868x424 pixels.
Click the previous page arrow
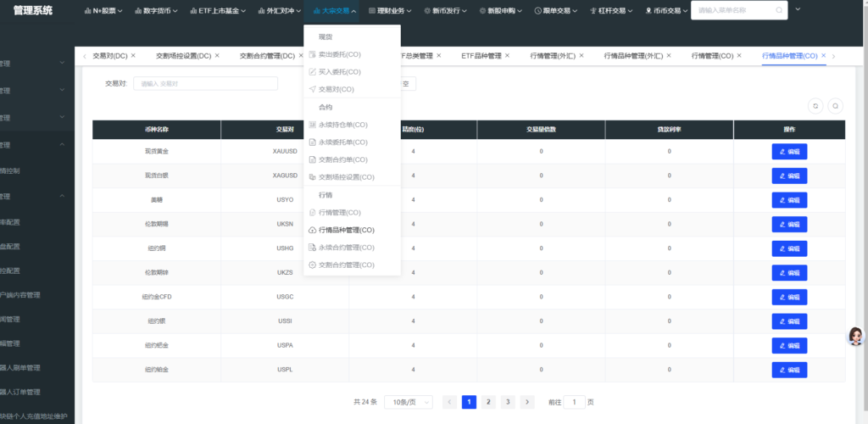tap(449, 403)
